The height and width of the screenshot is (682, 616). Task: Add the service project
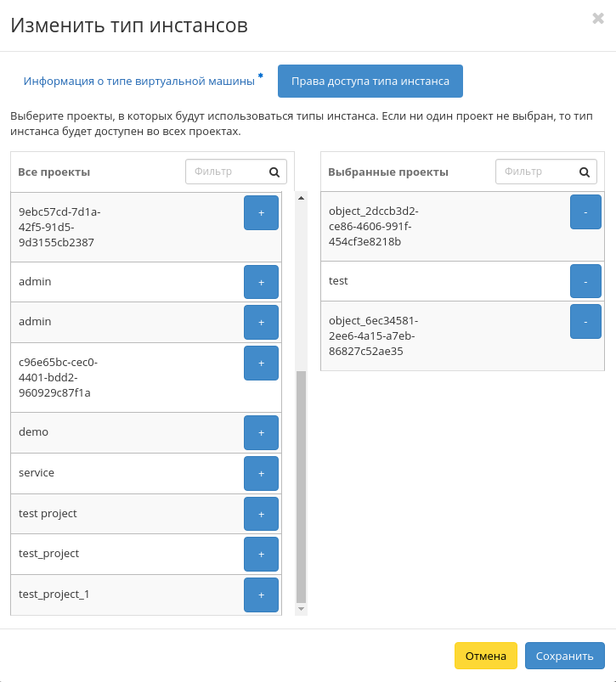pyautogui.click(x=261, y=474)
